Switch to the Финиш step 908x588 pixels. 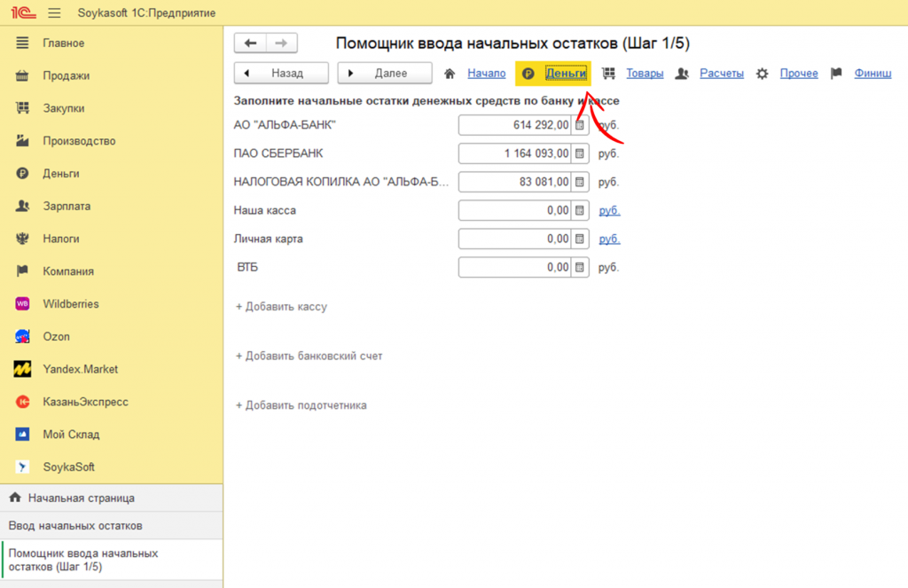click(873, 74)
